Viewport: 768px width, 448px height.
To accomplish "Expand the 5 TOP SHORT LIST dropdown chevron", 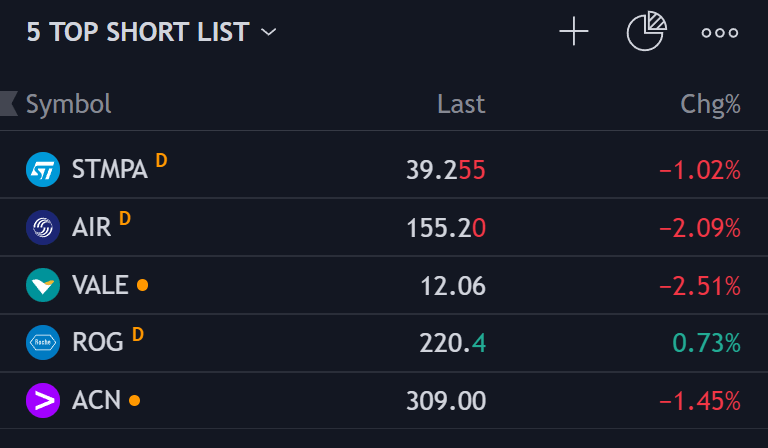I will [x=268, y=32].
